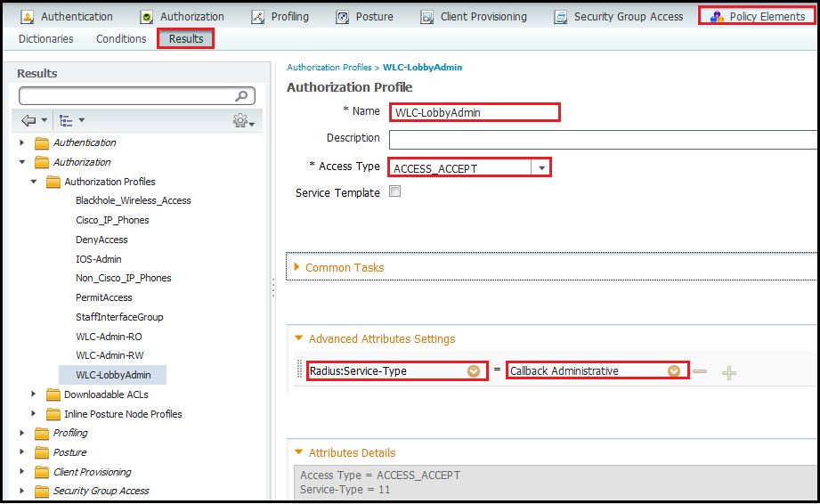
Task: Click the Security Group Access folder icon
Action: click(41, 491)
